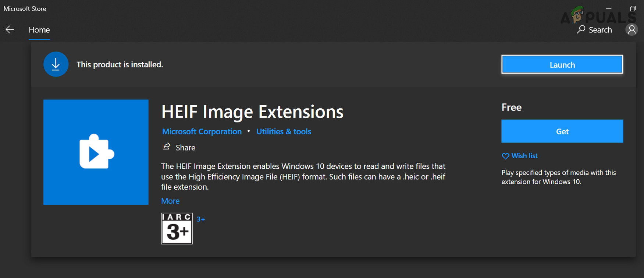Go back with the back arrow
Image resolution: width=644 pixels, height=278 pixels.
tap(10, 30)
